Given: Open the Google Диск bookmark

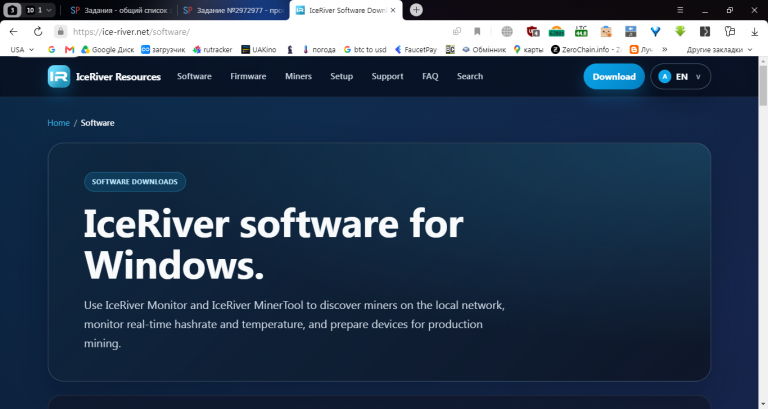Looking at the screenshot, I should pyautogui.click(x=108, y=49).
